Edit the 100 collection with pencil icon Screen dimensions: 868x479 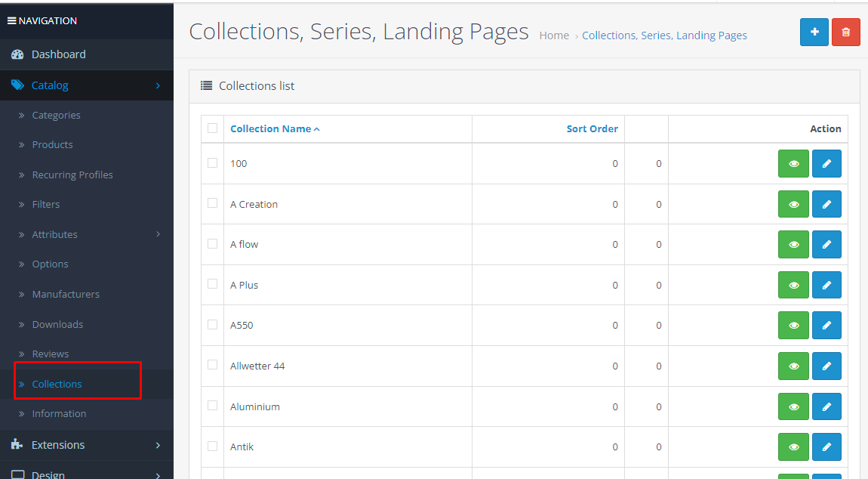(826, 163)
